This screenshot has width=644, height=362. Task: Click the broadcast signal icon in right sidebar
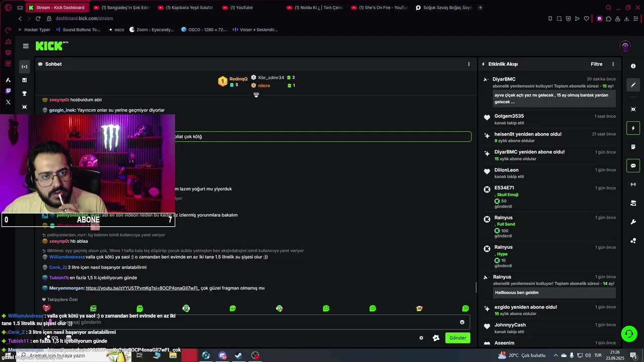(633, 185)
